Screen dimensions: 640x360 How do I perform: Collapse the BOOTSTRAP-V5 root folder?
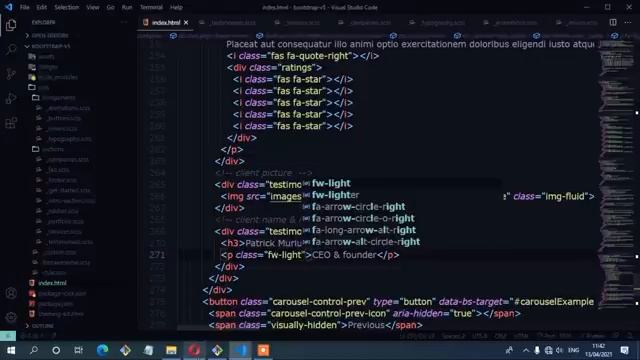point(51,46)
